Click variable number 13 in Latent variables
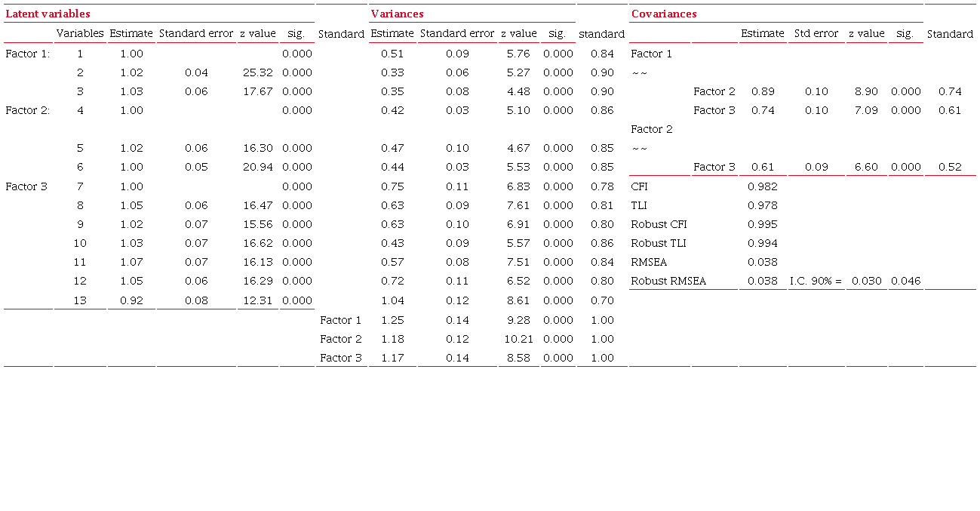The height and width of the screenshot is (511, 980). coord(80,300)
